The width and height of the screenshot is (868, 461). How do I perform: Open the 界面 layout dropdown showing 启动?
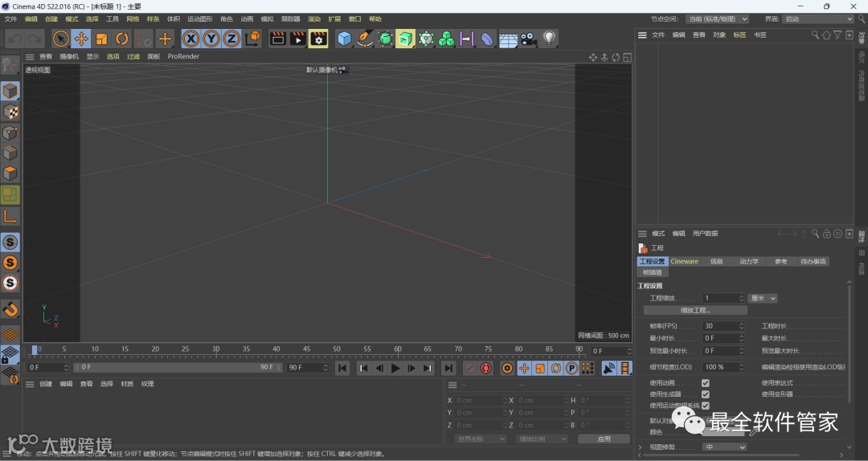click(x=818, y=18)
